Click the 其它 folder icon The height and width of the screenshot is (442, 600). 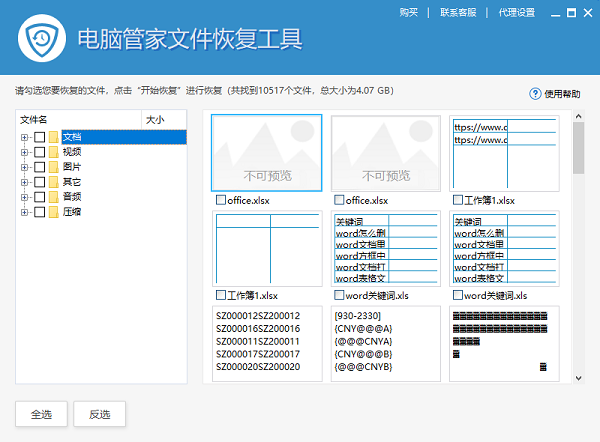pos(54,182)
